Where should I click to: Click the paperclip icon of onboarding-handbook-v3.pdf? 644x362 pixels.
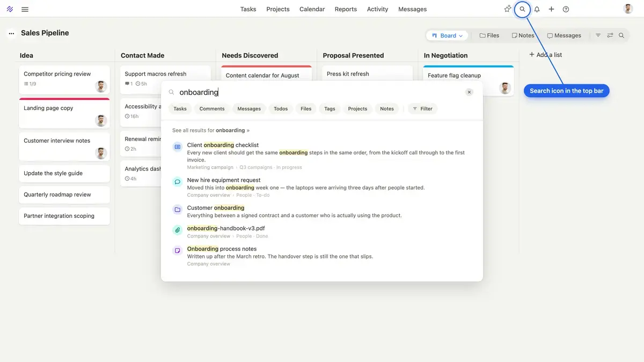[177, 230]
